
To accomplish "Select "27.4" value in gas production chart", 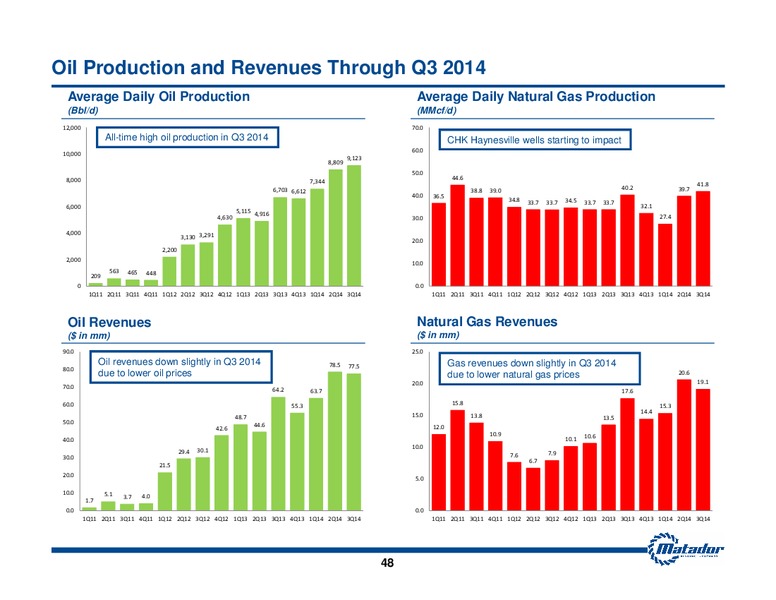I will tap(665, 217).
